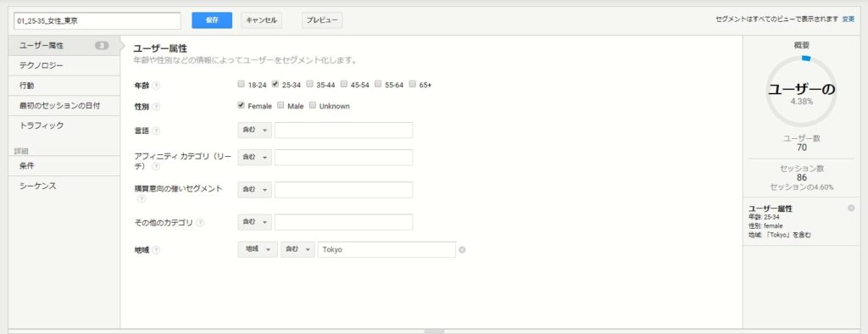The height and width of the screenshot is (334, 868).
Task: Click help icon beside その他のカテゴリ
Action: [200, 223]
